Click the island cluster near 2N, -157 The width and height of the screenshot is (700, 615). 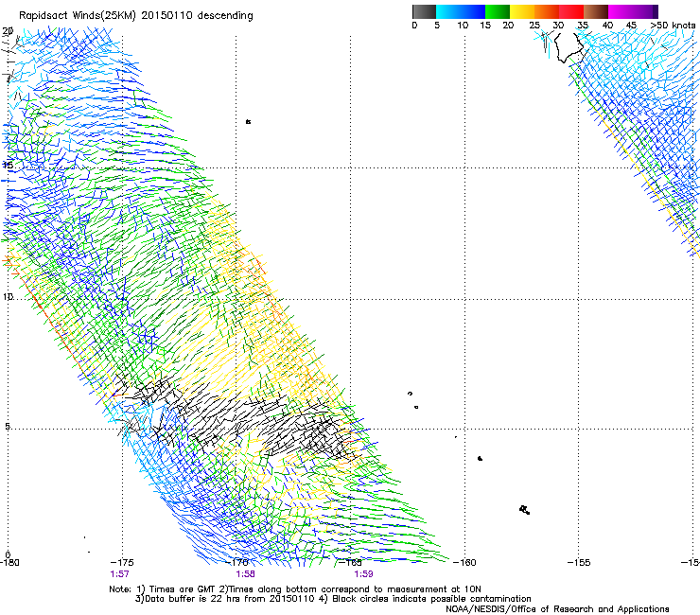point(525,510)
